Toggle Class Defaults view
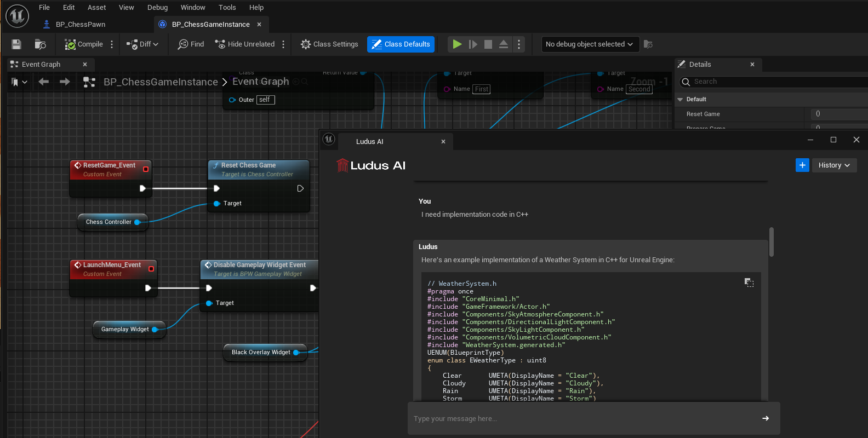Screen dimensions: 868x438 [401, 44]
